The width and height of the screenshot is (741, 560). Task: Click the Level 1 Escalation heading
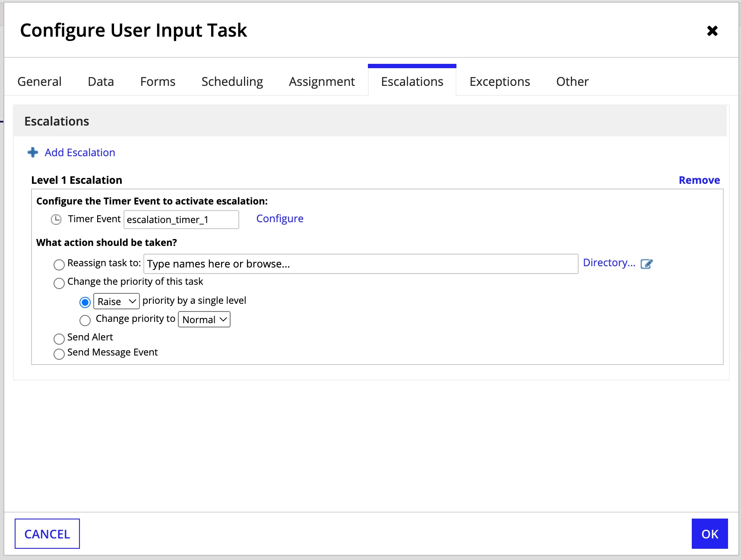pos(77,180)
